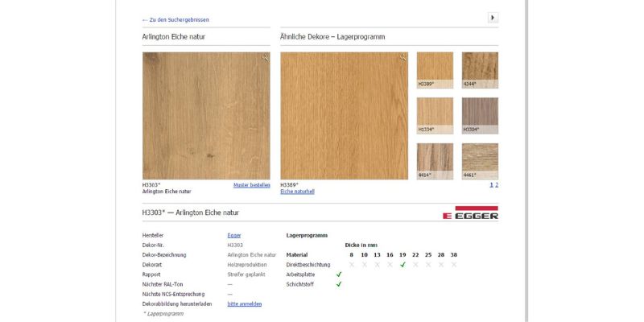Image resolution: width=644 pixels, height=322 pixels.
Task: Select the H3304 grey decor swatch
Action: [x=480, y=114]
